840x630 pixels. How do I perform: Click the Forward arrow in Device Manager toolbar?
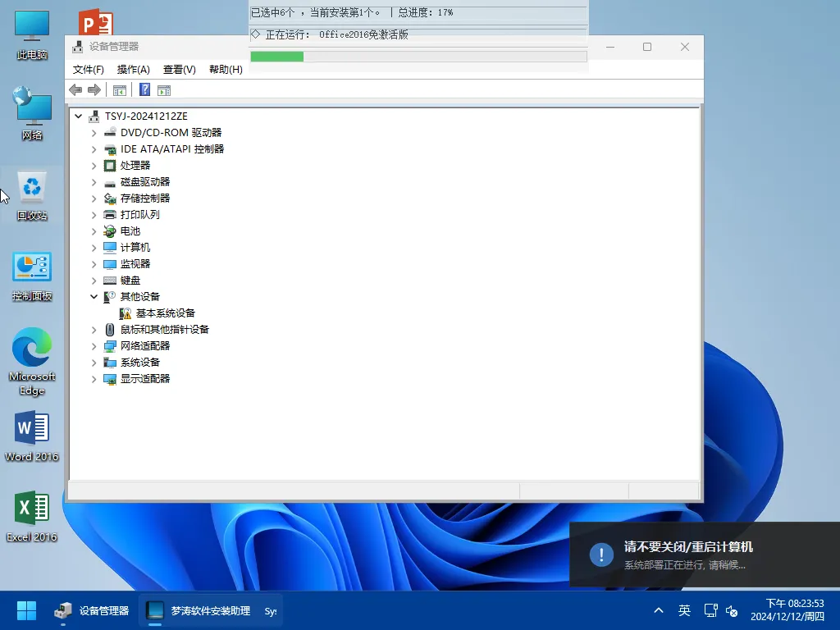[x=94, y=89]
